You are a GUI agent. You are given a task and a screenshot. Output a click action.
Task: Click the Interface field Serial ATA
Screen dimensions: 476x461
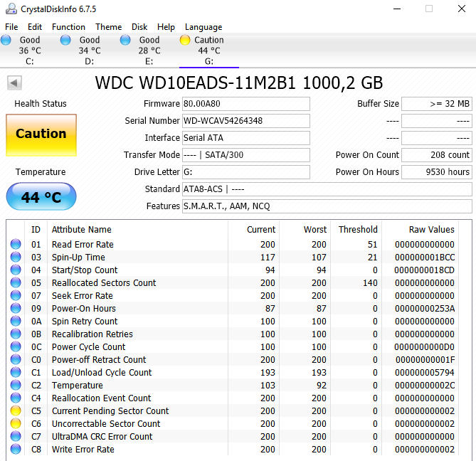[x=246, y=138]
